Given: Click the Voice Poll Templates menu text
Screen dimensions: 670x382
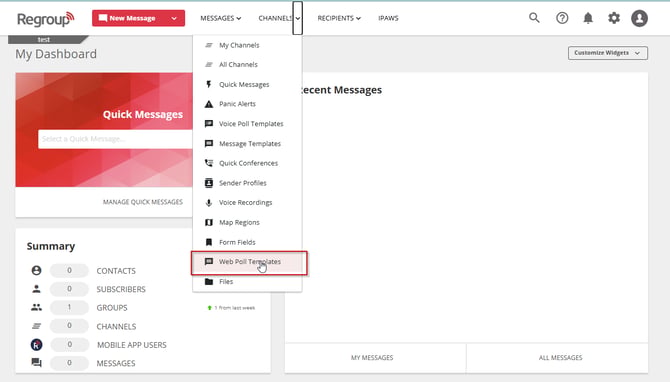Looking at the screenshot, I should coord(251,124).
